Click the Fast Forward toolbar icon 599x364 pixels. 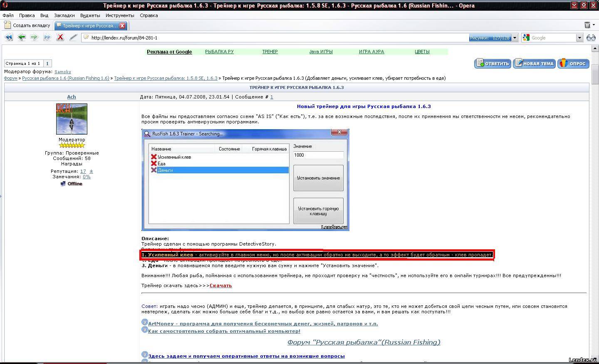(47, 37)
